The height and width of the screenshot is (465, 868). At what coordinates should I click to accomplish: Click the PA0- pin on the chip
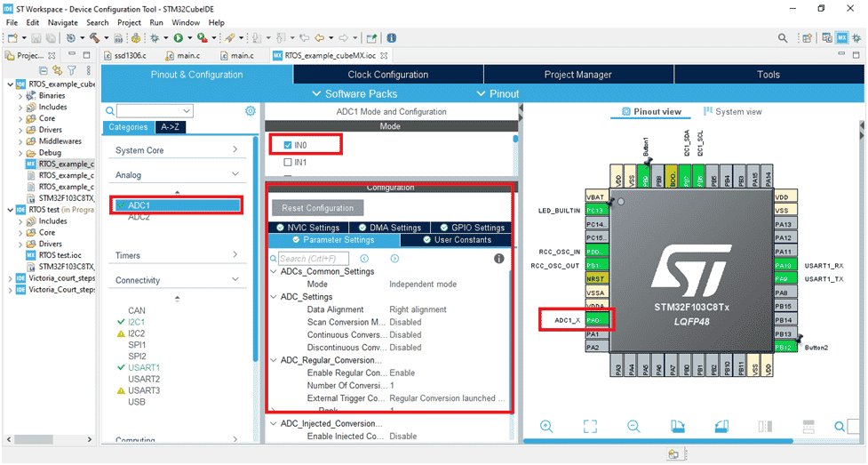click(x=597, y=320)
